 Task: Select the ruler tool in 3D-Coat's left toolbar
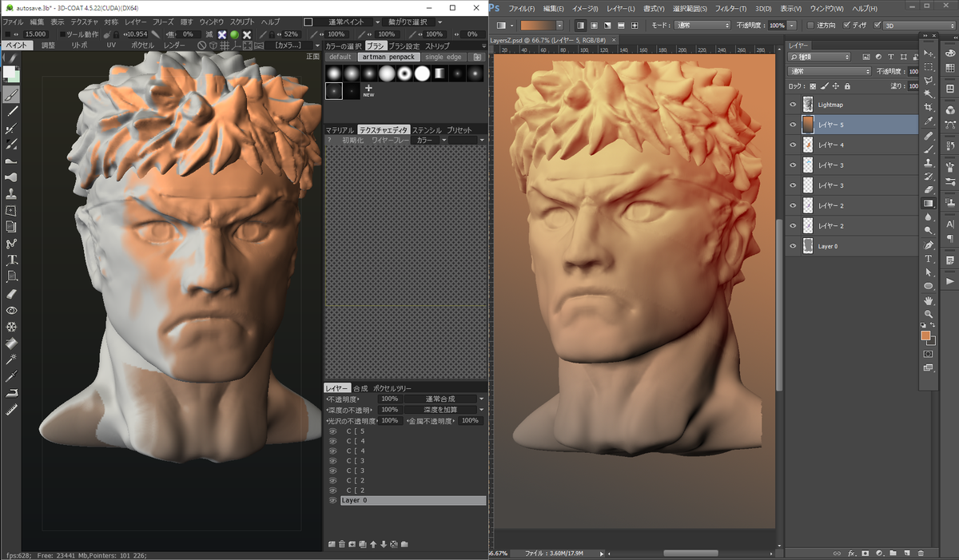[x=12, y=409]
